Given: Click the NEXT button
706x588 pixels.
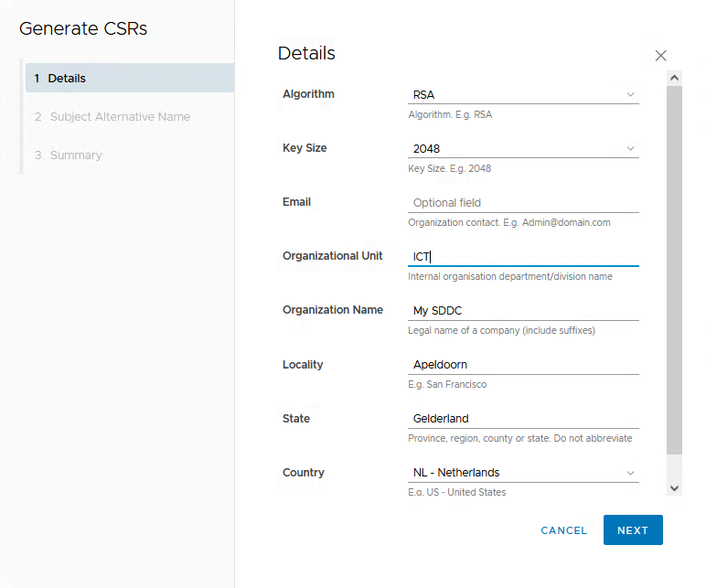Looking at the screenshot, I should (633, 529).
